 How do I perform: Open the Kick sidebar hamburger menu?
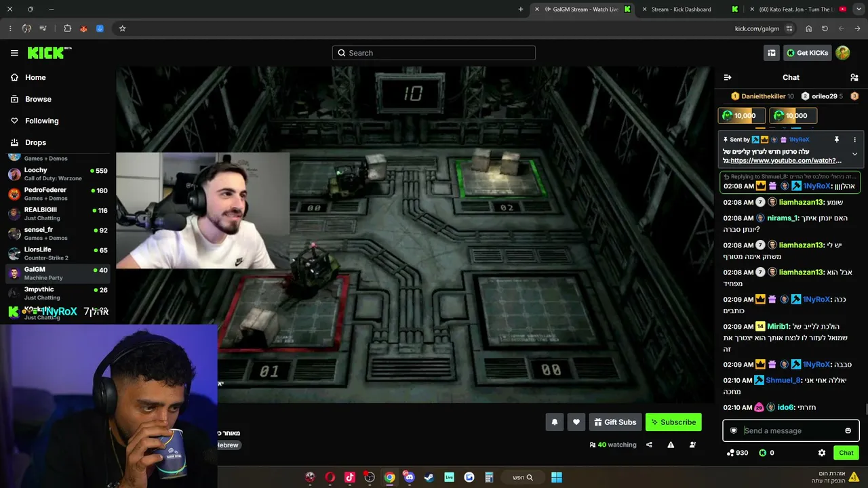[14, 53]
